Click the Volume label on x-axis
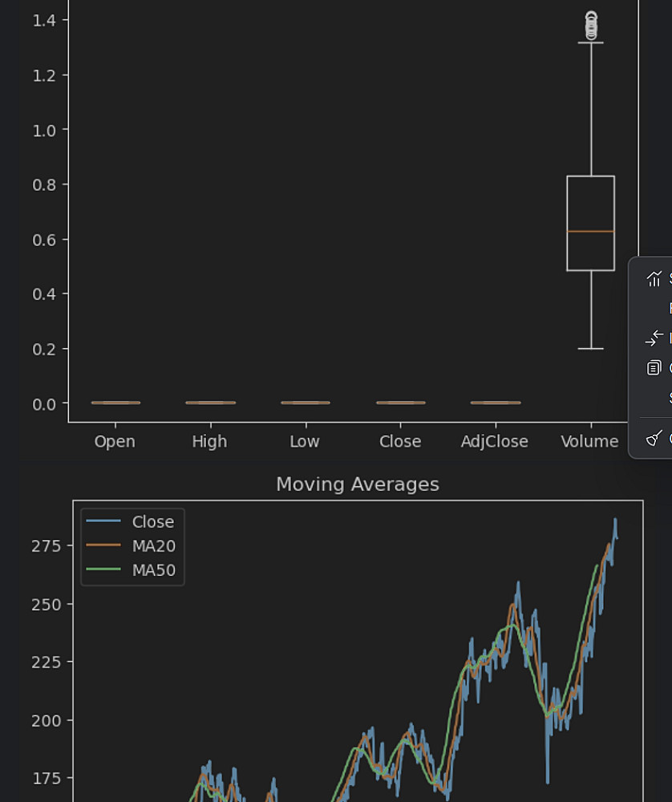Image resolution: width=672 pixels, height=802 pixels. pos(589,442)
